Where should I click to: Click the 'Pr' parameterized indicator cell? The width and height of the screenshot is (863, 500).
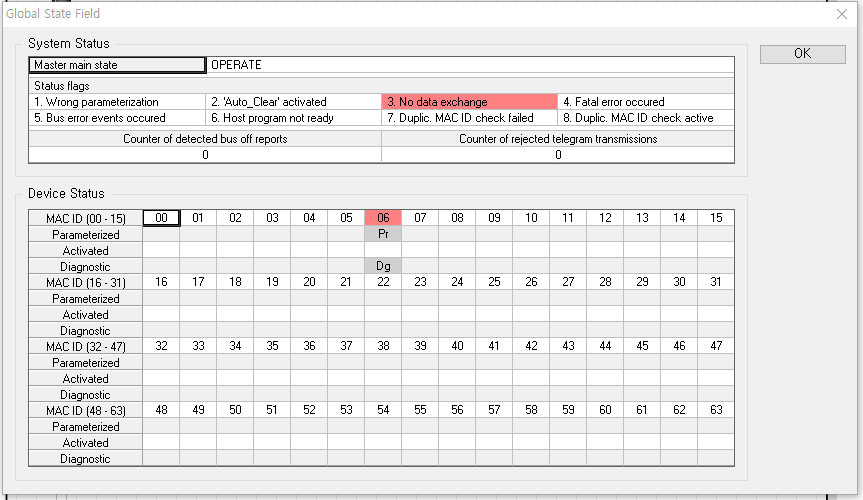pos(383,234)
